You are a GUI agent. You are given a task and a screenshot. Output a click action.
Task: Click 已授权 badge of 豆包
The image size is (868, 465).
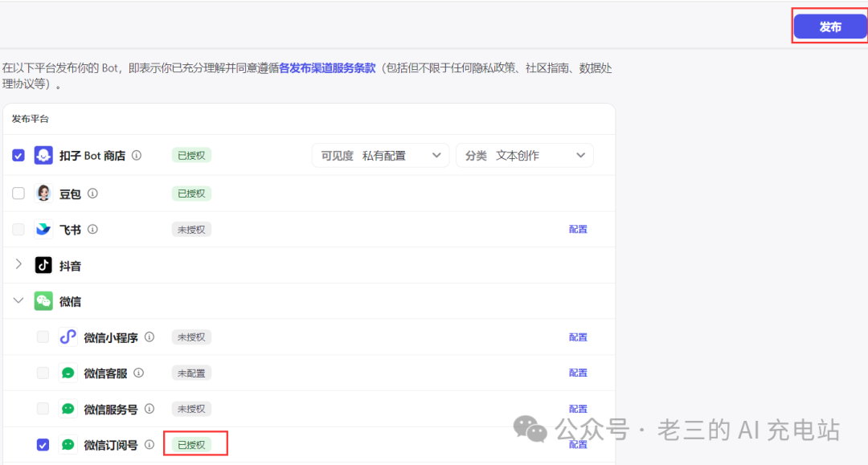[x=191, y=194]
